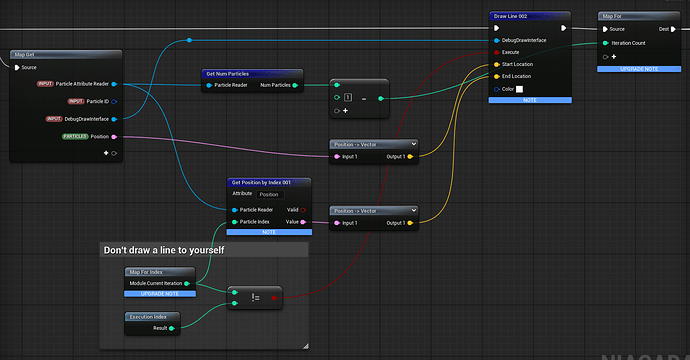Select the Draw Line 002 node title

[x=510, y=16]
